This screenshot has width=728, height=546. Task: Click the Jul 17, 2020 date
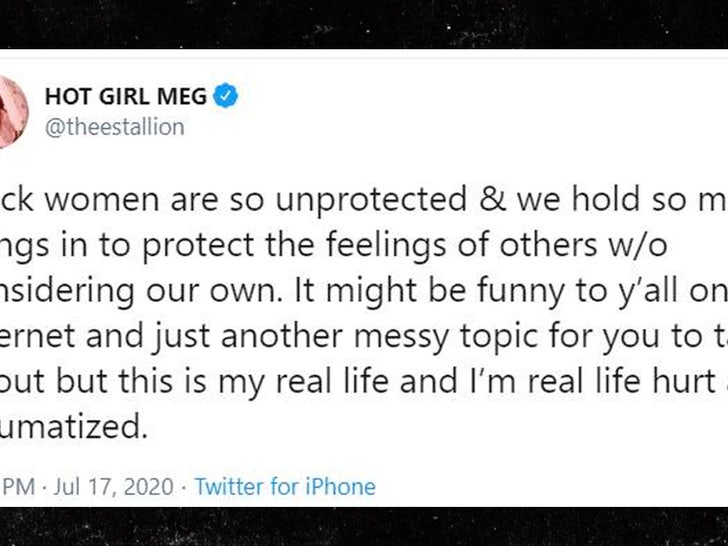pyautogui.click(x=117, y=487)
